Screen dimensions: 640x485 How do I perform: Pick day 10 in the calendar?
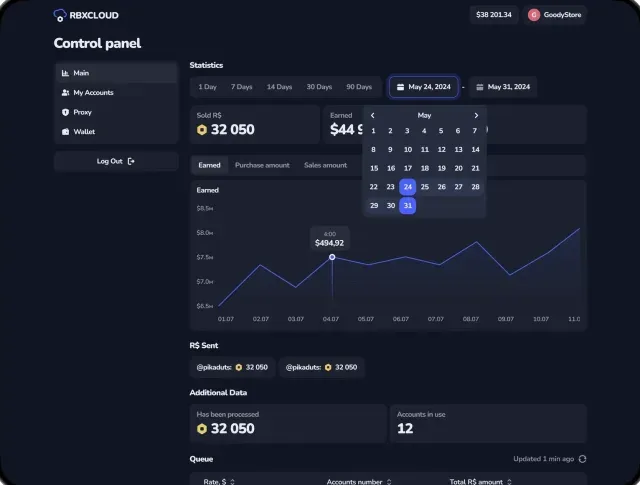[x=408, y=150]
